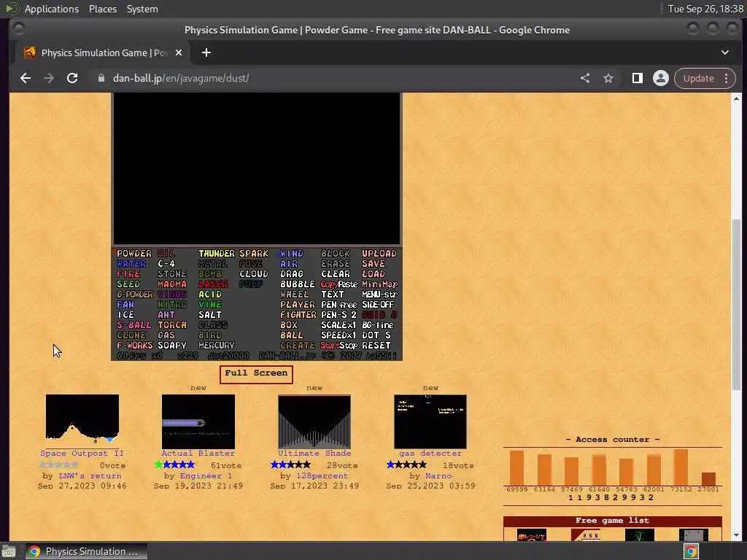Reload the Powder Game page
Screen dimensions: 747x560
click(72, 78)
